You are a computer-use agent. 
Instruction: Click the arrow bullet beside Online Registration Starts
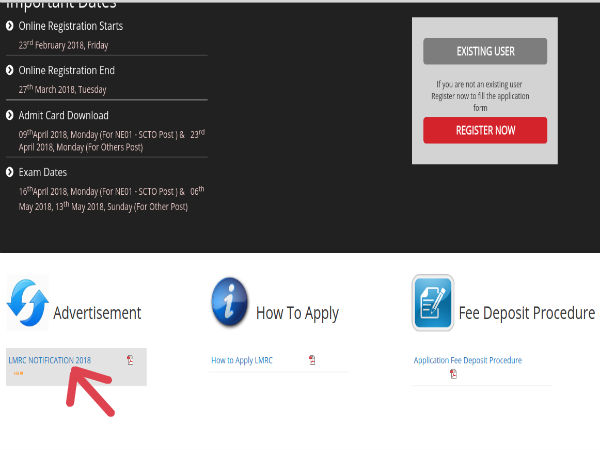click(10, 26)
